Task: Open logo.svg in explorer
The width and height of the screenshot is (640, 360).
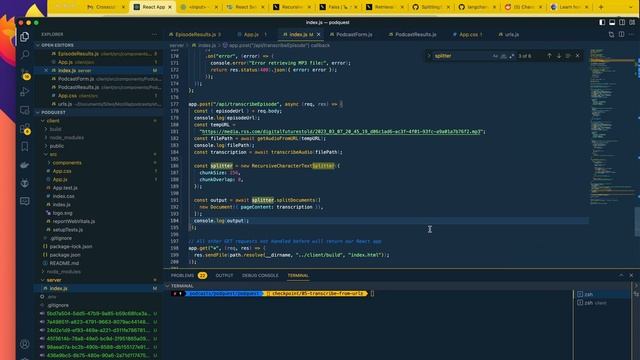Action: coord(62,213)
